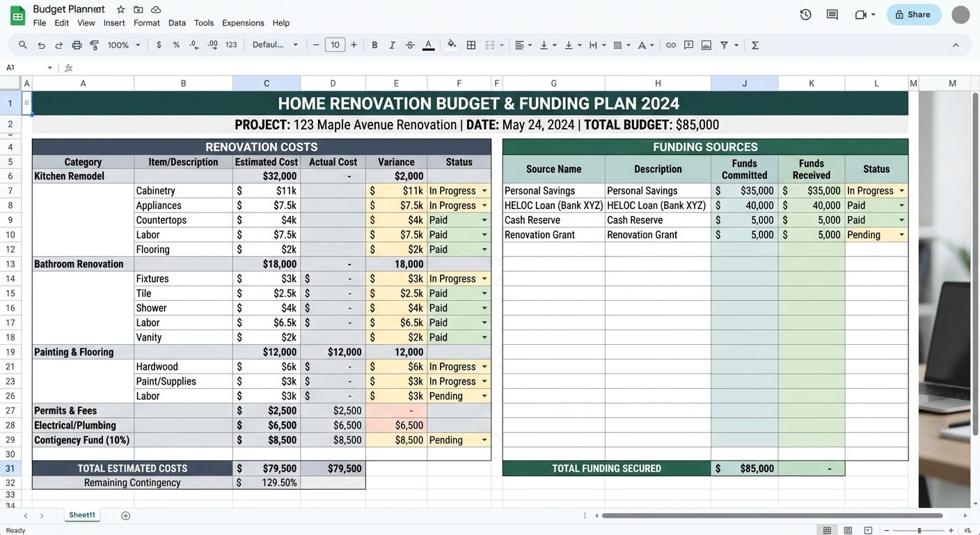Viewport: 980px width, 535px height.
Task: Add a new sheet
Action: [x=125, y=515]
